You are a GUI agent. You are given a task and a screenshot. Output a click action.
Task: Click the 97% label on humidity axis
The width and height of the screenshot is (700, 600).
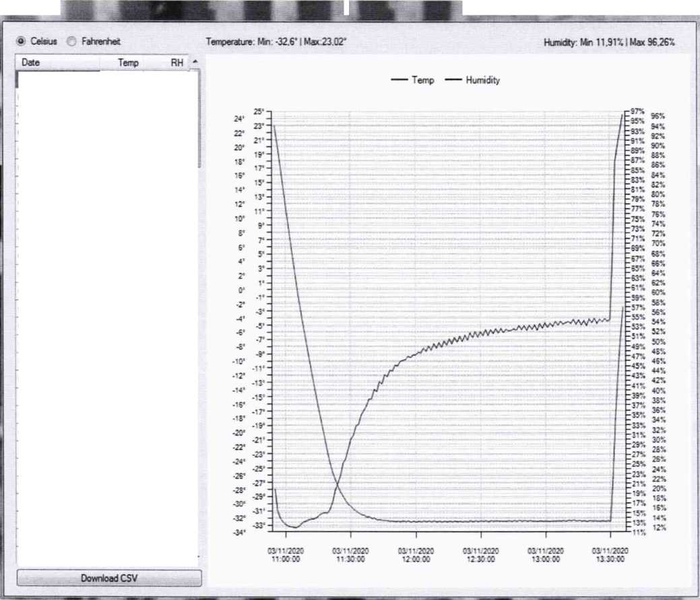(x=637, y=110)
